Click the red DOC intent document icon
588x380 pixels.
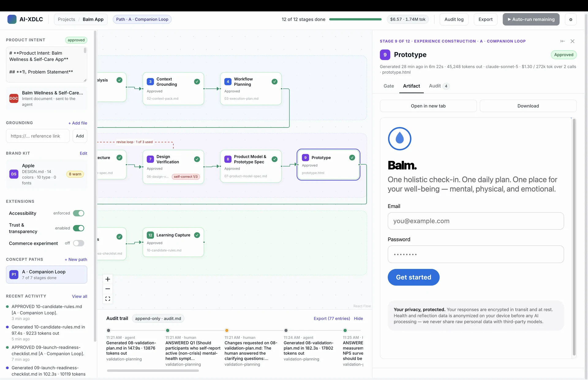(x=13, y=98)
